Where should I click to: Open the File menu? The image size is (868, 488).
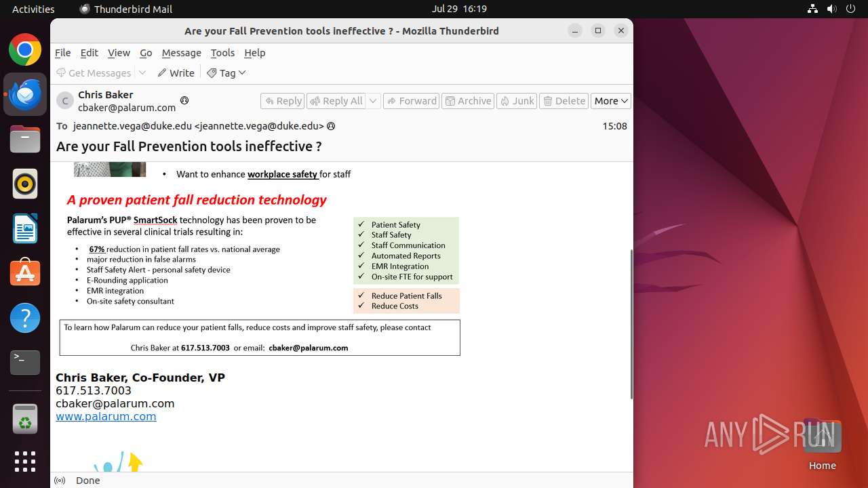coord(63,53)
